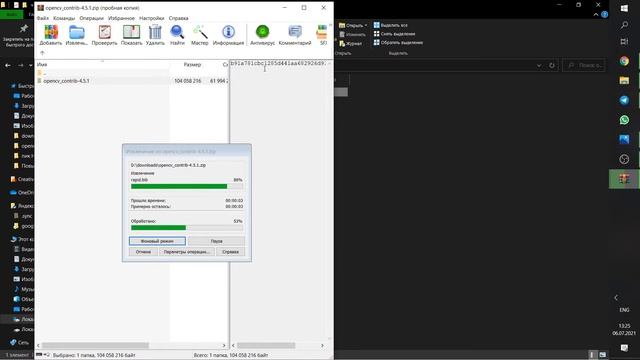This screenshot has width=640, height=360.
Task: Open the notification center icon
Action: pos(624,348)
